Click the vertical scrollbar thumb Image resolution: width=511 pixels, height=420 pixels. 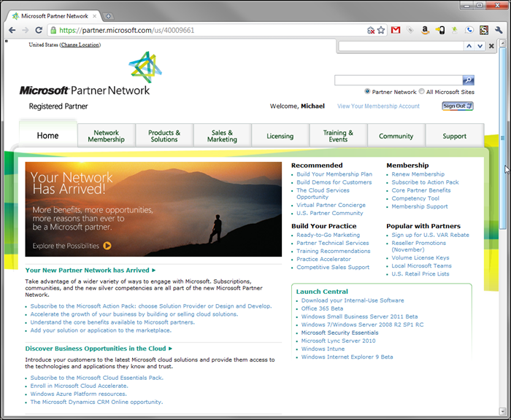coord(502,138)
